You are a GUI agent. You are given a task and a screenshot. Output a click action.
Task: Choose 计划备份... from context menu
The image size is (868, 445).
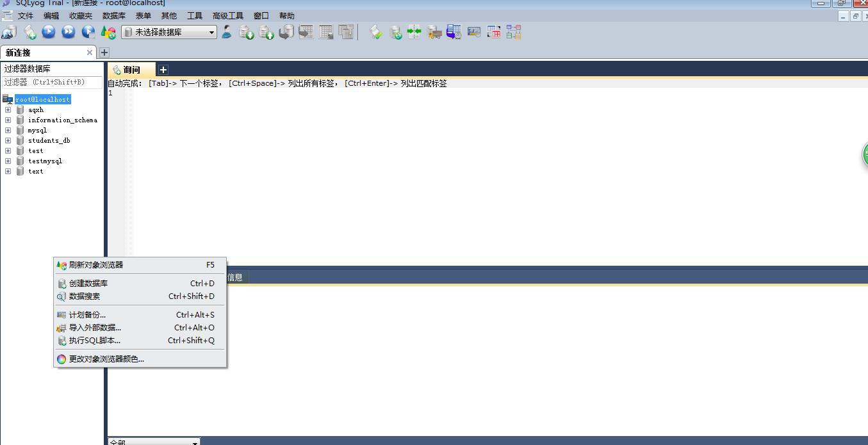coord(140,314)
